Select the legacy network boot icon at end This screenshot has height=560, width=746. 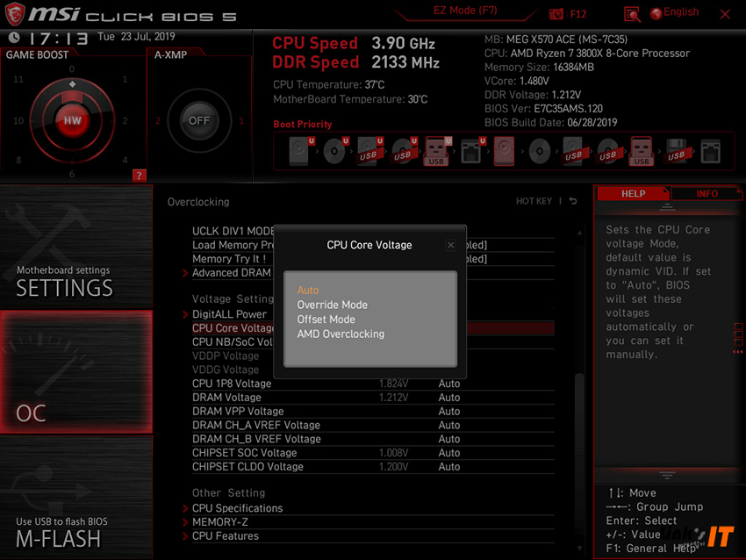pos(710,151)
